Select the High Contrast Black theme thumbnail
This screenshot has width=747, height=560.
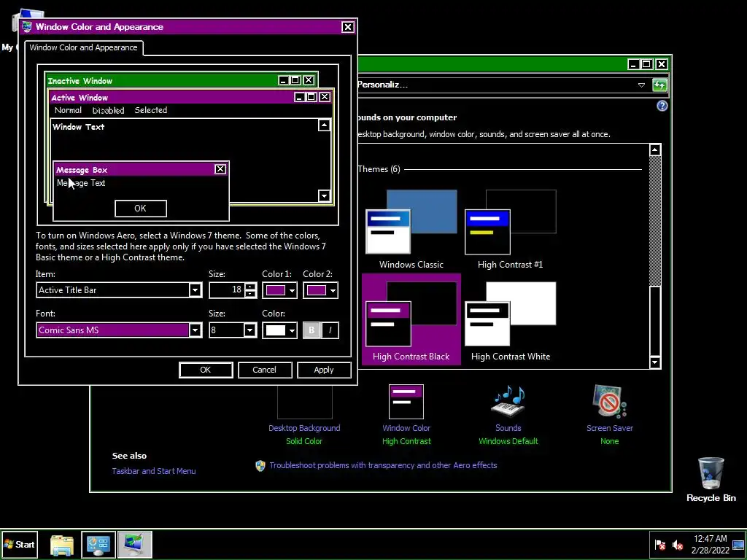[411, 319]
